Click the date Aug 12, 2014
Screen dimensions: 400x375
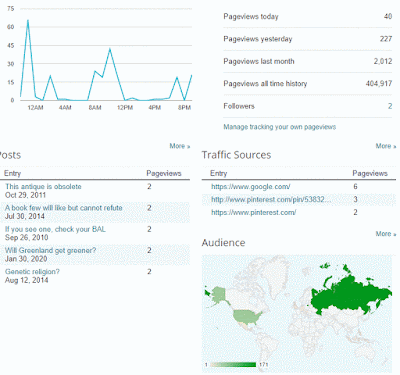(26, 280)
